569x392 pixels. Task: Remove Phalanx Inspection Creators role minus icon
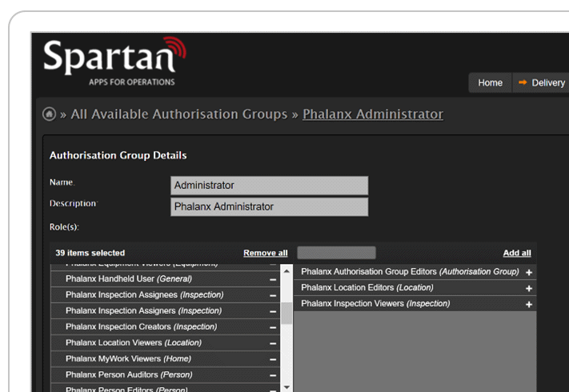click(273, 327)
